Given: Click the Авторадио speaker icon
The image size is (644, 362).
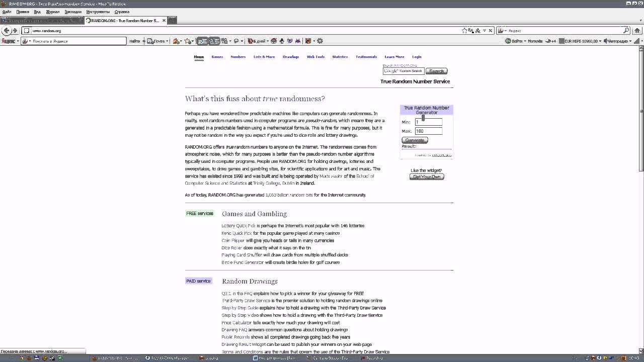Looking at the screenshot, I should click(x=607, y=41).
